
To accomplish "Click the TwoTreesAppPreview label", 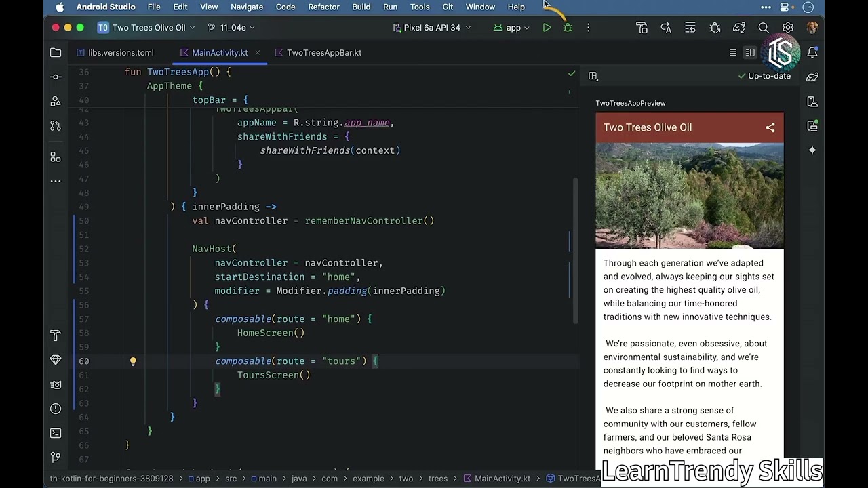I will [631, 103].
